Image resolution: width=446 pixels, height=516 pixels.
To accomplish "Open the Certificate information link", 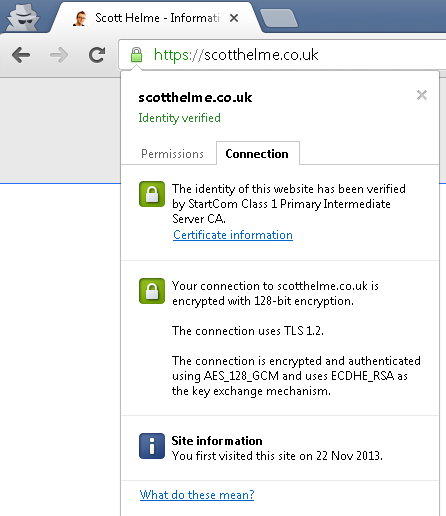I will pyautogui.click(x=233, y=235).
